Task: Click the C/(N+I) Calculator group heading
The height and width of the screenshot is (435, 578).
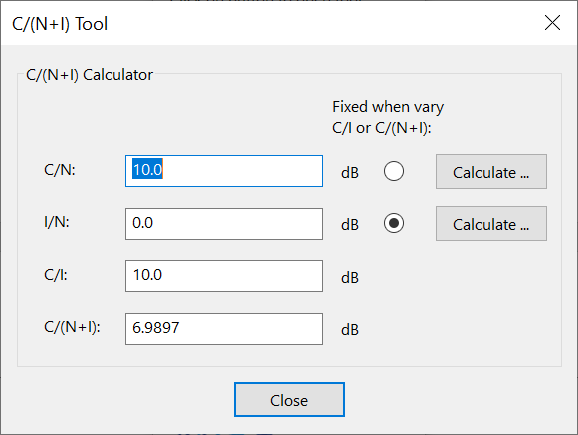Action: 89,75
